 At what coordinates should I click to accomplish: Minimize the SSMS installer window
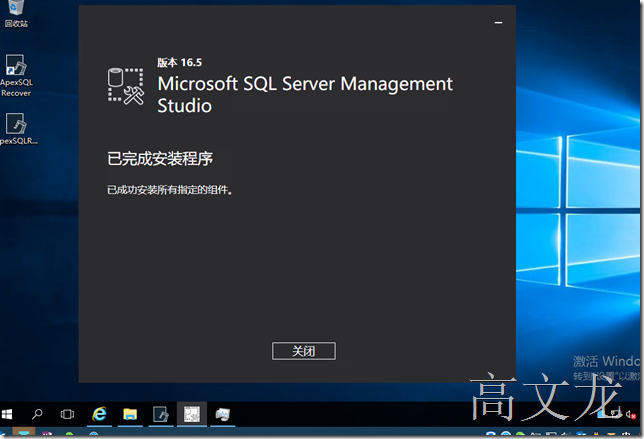(498, 23)
